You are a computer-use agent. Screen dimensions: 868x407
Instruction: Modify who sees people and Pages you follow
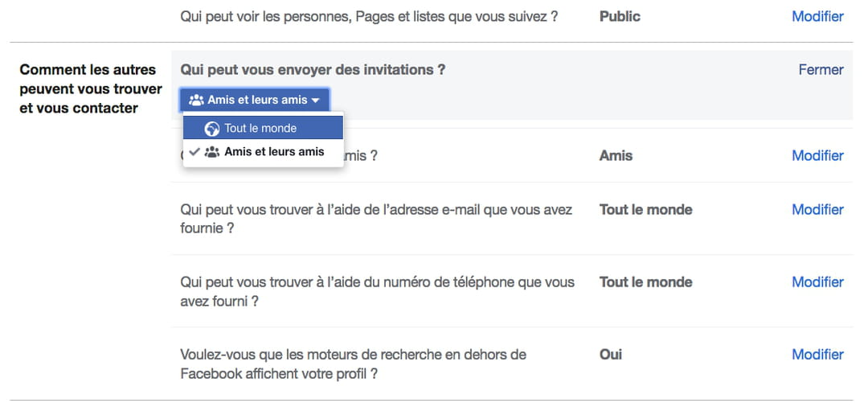click(x=817, y=16)
